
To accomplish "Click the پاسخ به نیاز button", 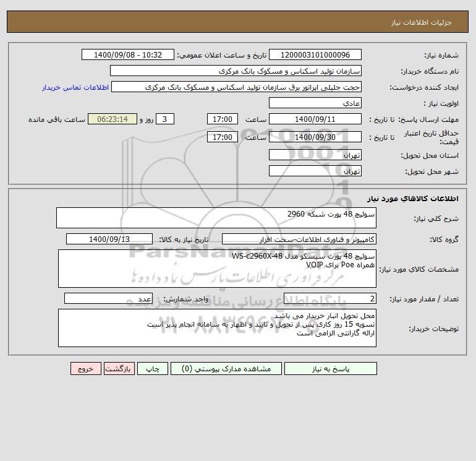I will pos(330,369).
